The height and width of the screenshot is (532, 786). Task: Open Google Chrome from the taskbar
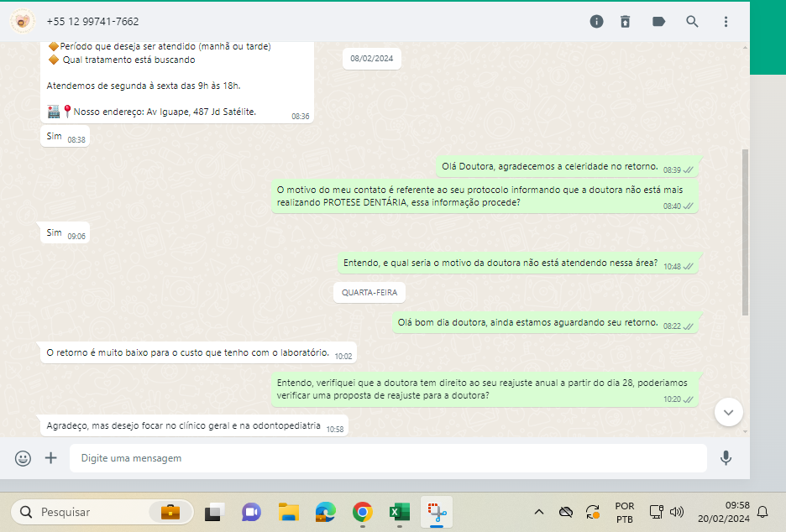(x=363, y=512)
